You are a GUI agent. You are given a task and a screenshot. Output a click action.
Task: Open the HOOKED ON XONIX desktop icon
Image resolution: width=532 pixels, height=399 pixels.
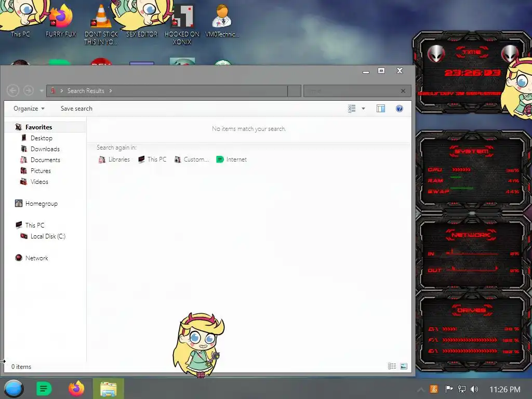(182, 24)
